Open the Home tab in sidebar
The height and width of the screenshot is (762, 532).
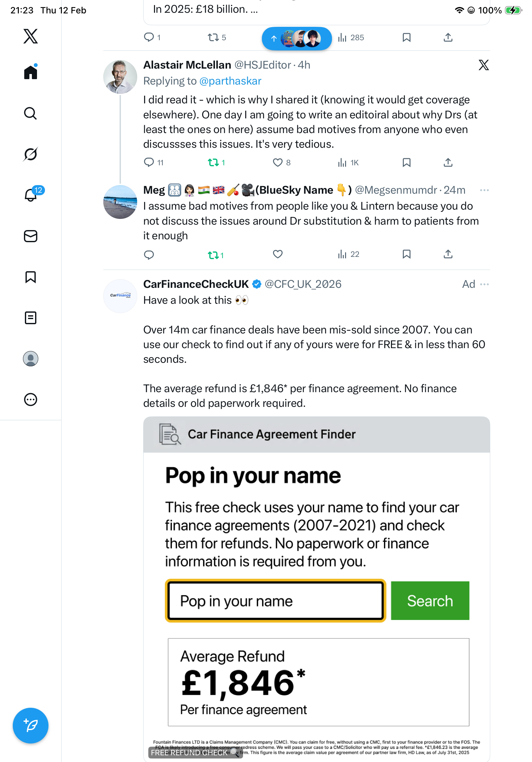tap(31, 72)
